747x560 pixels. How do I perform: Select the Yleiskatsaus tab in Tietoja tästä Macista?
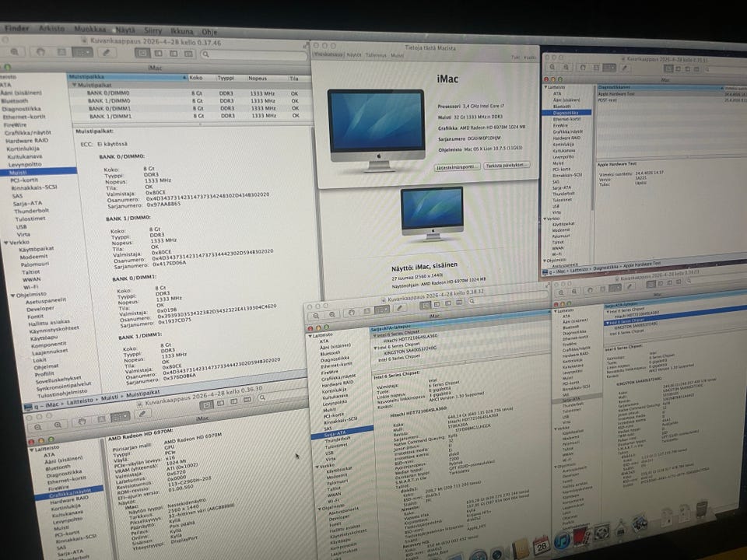click(328, 54)
